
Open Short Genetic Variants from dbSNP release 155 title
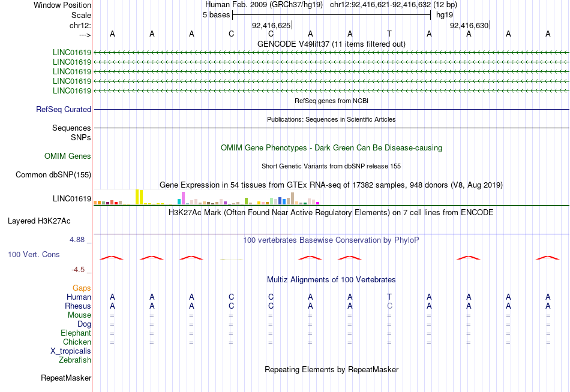click(x=331, y=166)
